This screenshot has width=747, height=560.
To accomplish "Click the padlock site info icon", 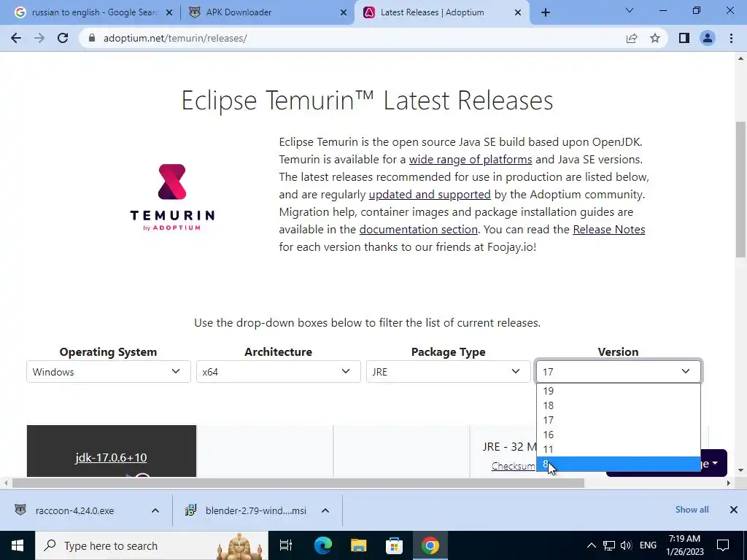I will click(92, 38).
